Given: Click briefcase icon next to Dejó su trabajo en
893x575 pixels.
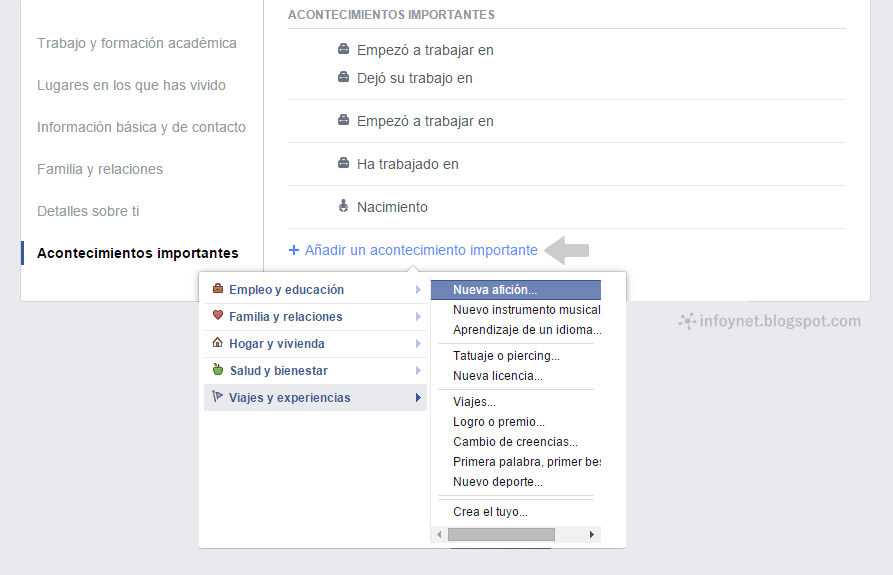Looking at the screenshot, I should point(343,77).
